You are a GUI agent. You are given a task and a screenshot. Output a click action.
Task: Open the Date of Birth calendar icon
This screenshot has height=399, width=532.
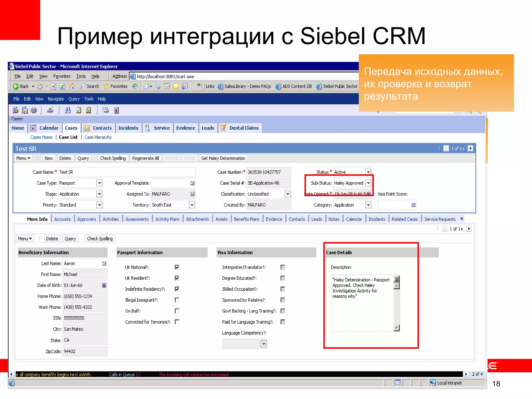(104, 285)
